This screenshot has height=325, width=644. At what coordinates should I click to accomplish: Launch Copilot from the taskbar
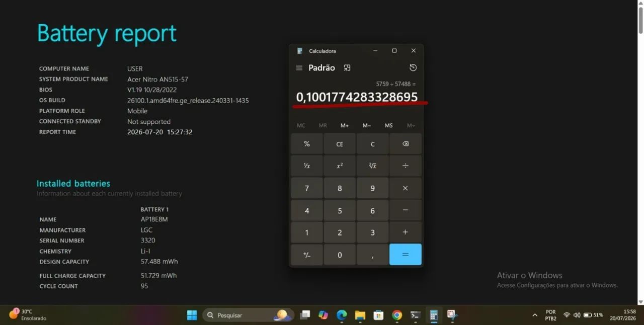(323, 315)
